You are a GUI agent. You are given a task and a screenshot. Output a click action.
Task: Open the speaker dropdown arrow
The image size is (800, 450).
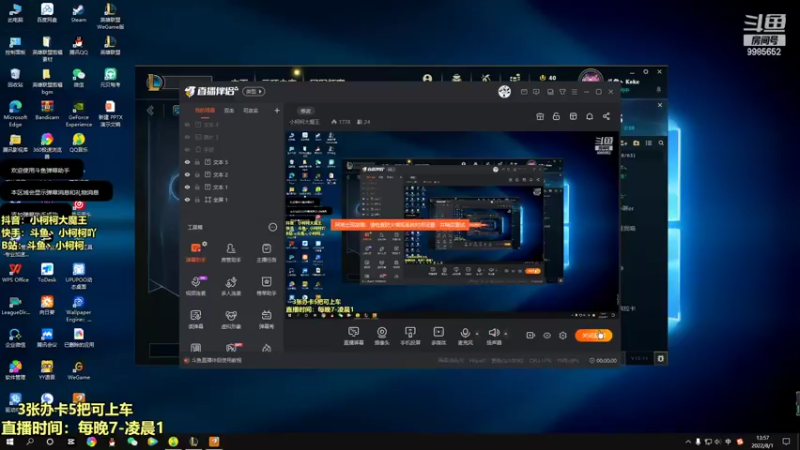coord(506,334)
